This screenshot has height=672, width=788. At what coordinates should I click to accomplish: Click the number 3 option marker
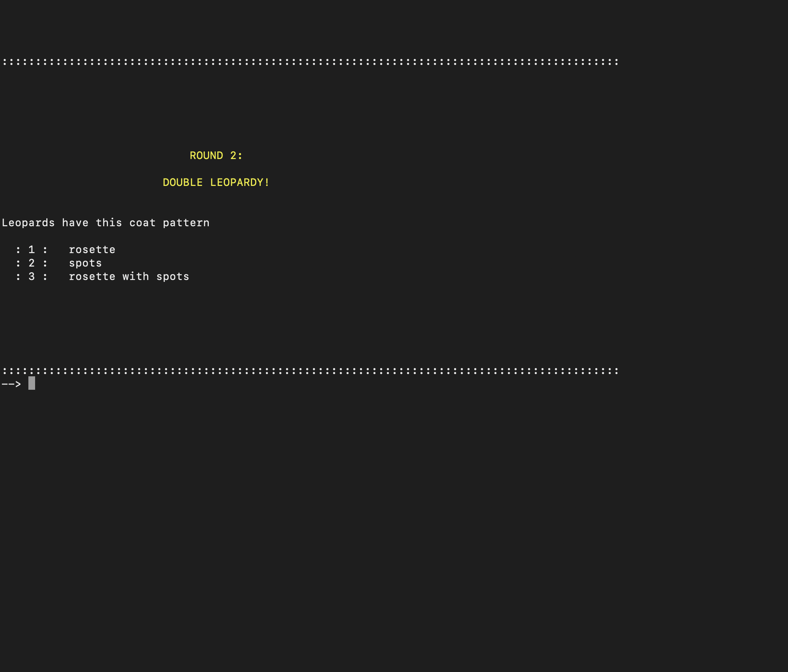32,277
